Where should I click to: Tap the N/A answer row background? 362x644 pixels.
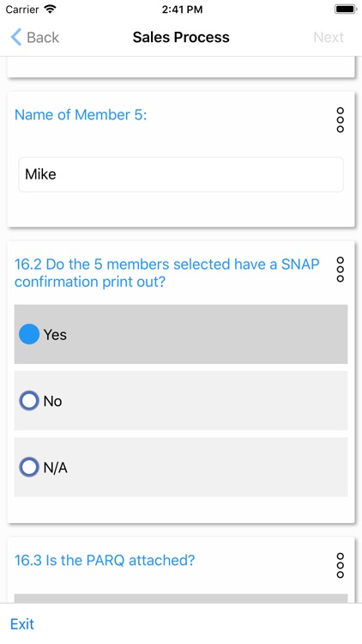tap(181, 467)
